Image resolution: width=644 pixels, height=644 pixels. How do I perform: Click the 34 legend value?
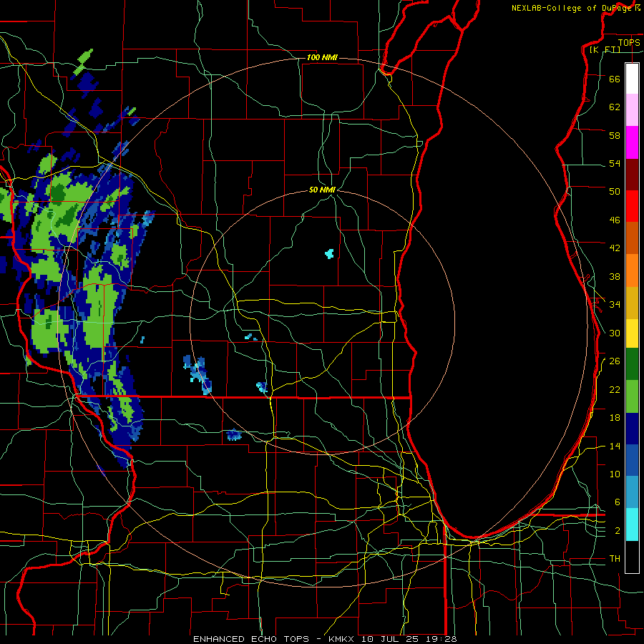click(615, 304)
